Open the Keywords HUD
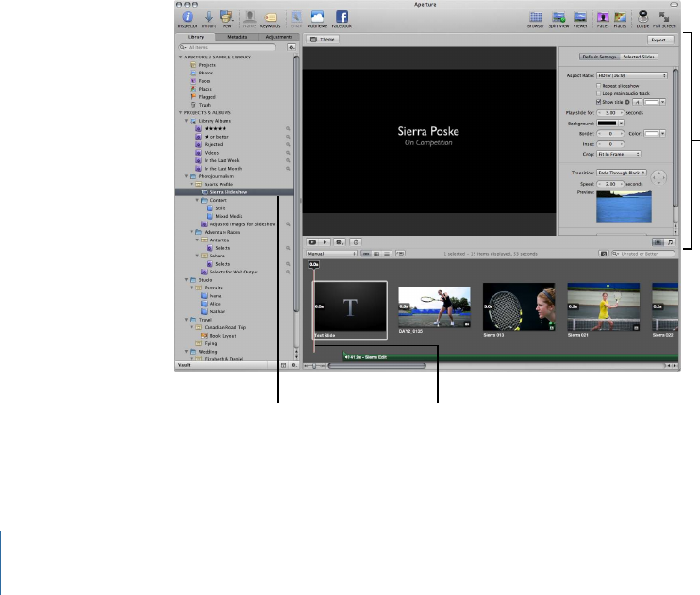700x595 pixels. [271, 17]
